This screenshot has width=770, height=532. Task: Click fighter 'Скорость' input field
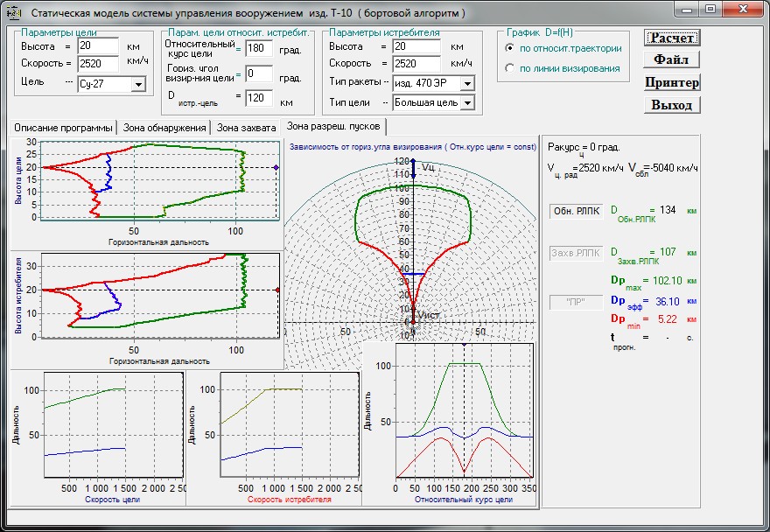[416, 63]
